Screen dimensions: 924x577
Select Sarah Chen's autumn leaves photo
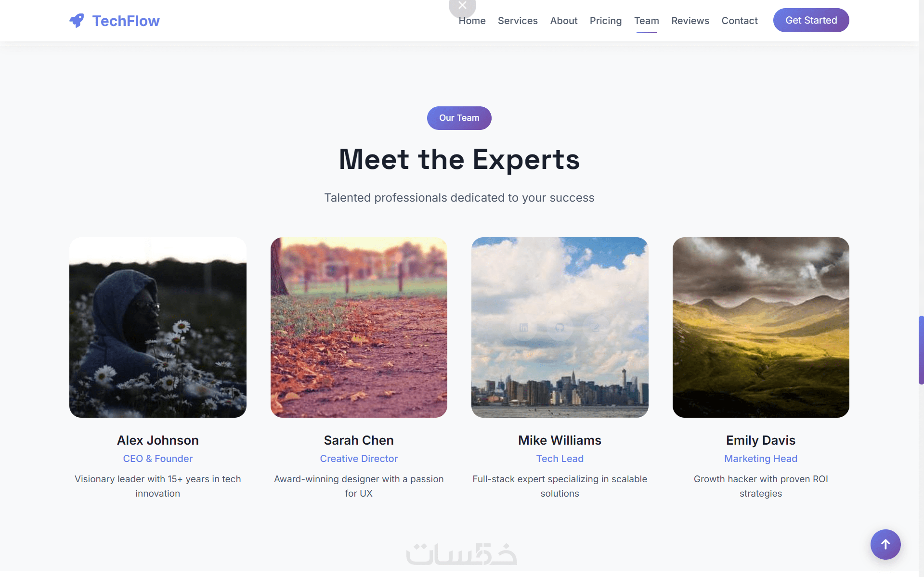pyautogui.click(x=359, y=327)
